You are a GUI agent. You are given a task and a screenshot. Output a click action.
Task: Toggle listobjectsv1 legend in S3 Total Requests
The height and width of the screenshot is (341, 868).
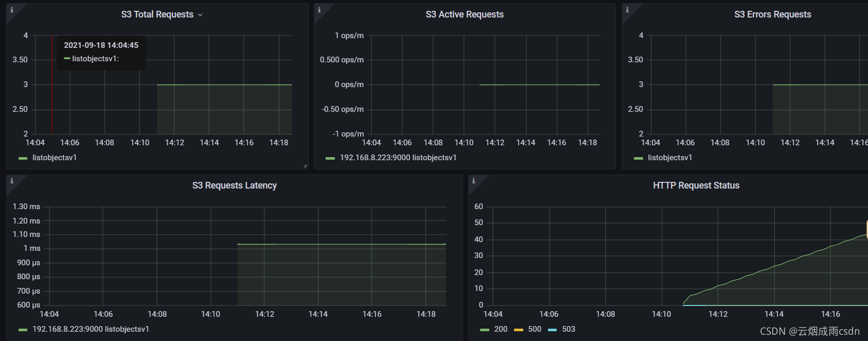point(55,158)
